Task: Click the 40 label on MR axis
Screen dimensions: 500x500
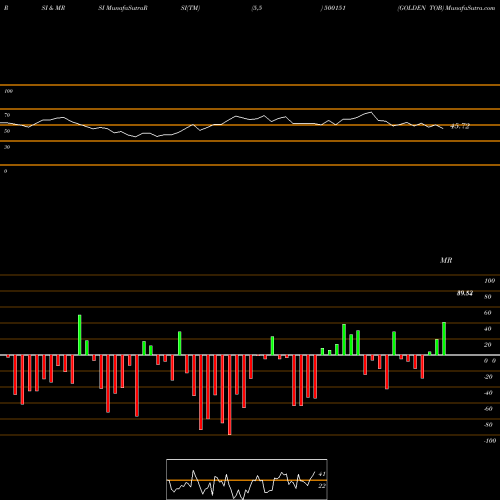Action: point(488,329)
